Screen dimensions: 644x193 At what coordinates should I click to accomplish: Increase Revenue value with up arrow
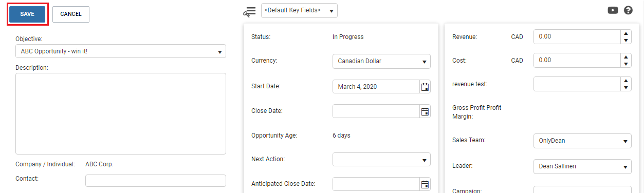(625, 33)
